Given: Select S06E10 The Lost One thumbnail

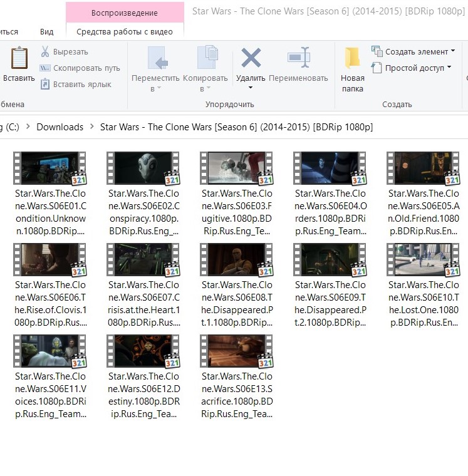Looking at the screenshot, I should (x=424, y=259).
